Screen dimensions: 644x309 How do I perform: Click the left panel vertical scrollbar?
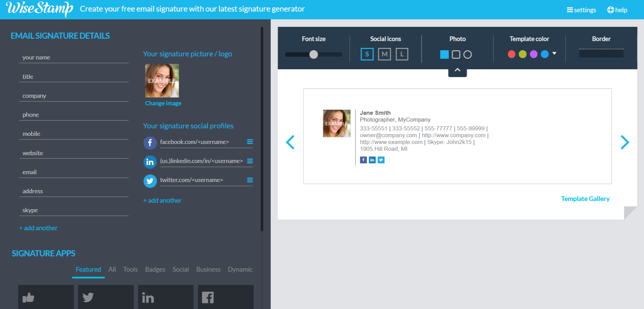point(262,129)
